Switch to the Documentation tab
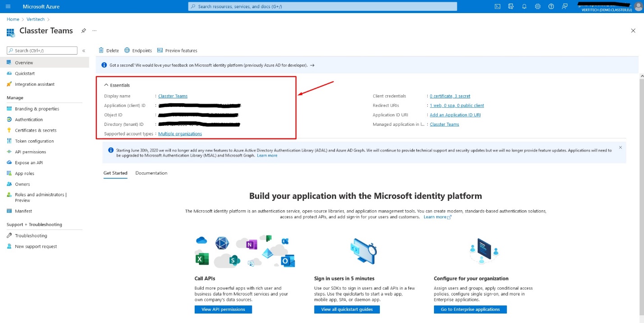Screen dimensions: 644x323 coord(151,173)
